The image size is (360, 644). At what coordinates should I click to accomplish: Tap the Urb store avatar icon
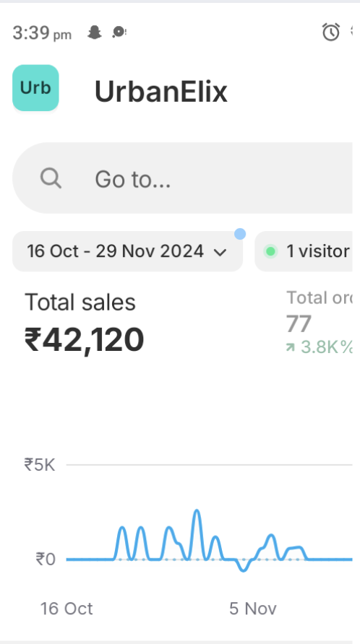coord(36,88)
